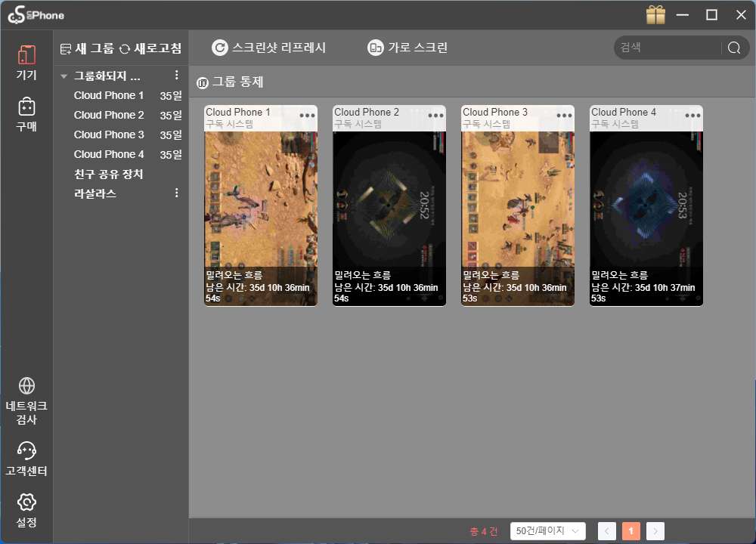756x544 pixels.
Task: Select the 라살라스 group
Action: pos(95,193)
